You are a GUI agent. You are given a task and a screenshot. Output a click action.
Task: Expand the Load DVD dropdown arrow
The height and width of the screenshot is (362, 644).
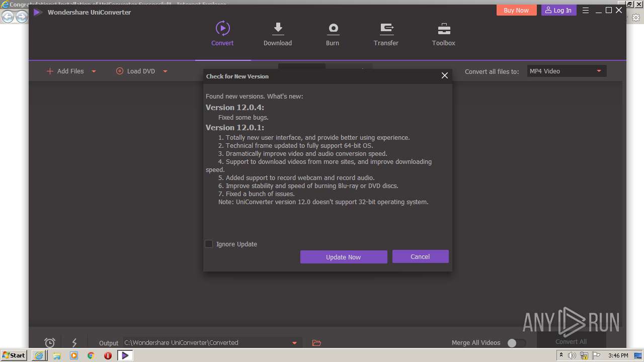[165, 71]
